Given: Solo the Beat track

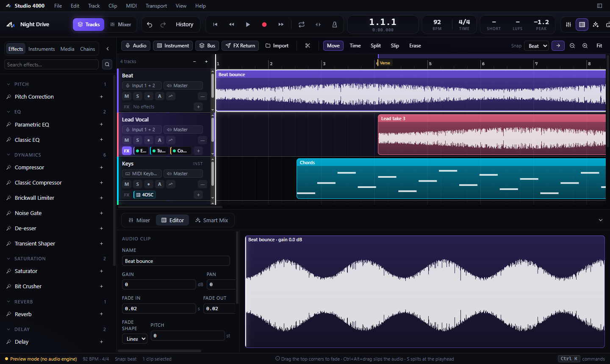Looking at the screenshot, I should 138,96.
